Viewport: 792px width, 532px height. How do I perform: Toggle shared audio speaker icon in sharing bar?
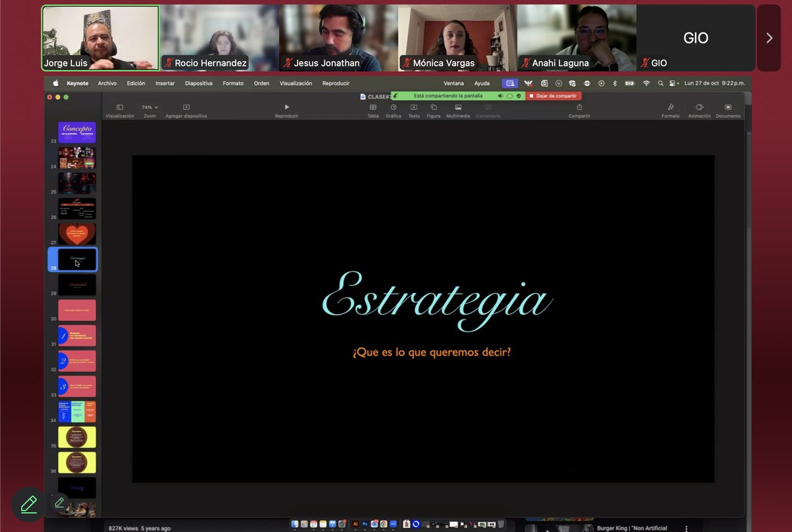(500, 96)
